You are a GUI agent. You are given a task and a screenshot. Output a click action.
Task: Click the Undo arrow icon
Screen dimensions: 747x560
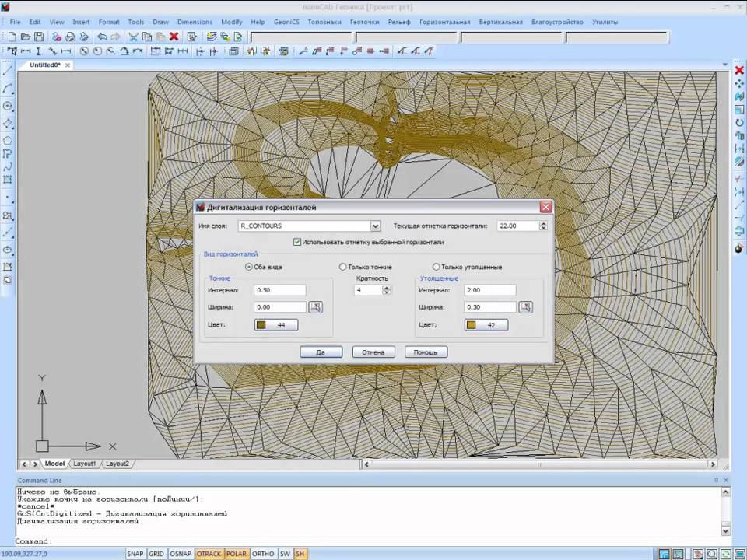coord(101,37)
